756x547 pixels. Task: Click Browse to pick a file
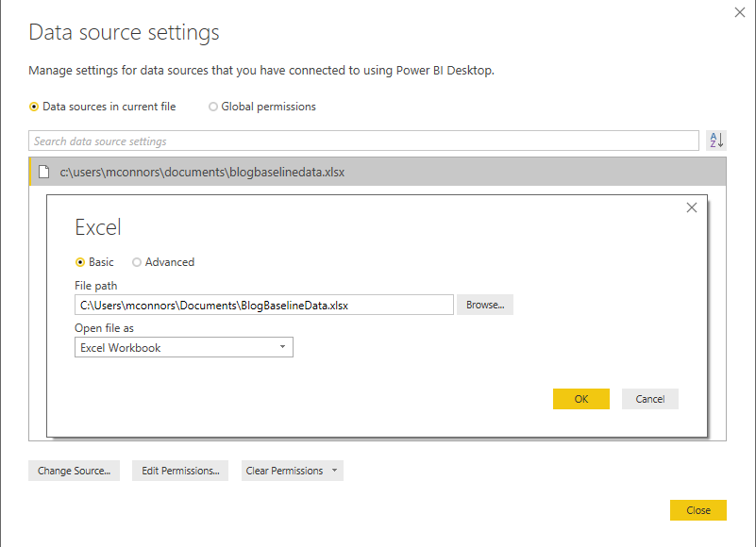[x=484, y=305]
